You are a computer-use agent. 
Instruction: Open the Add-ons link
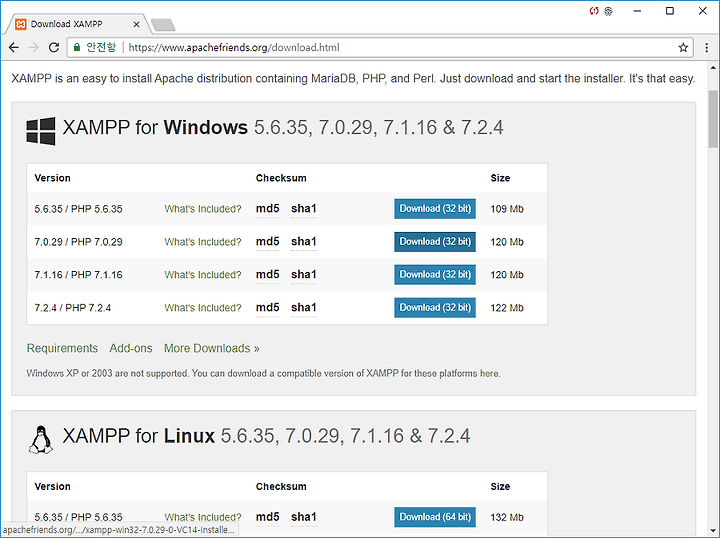(130, 348)
